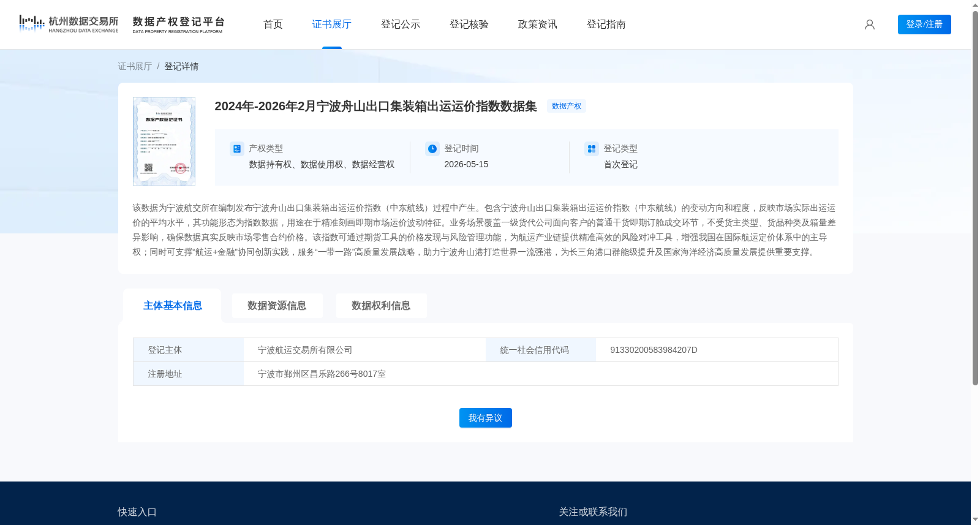Click the vertical page scrollbar thumb

click(x=975, y=198)
